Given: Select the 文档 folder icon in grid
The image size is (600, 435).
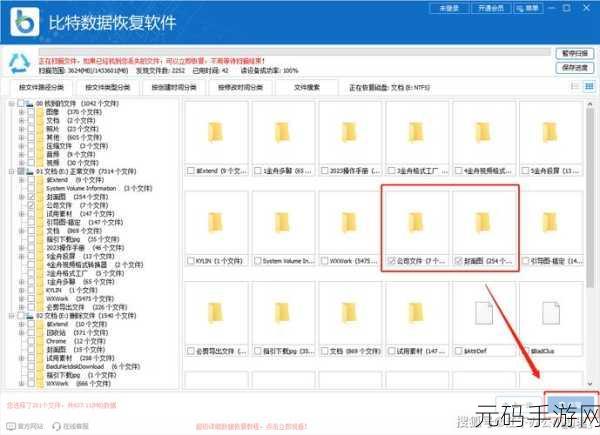Looking at the screenshot, I should pos(349,313).
